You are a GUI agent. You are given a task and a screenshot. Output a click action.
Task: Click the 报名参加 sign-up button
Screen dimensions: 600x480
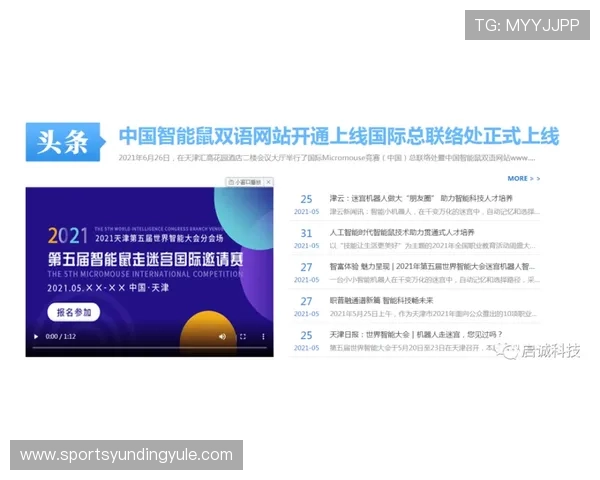pyautogui.click(x=74, y=312)
